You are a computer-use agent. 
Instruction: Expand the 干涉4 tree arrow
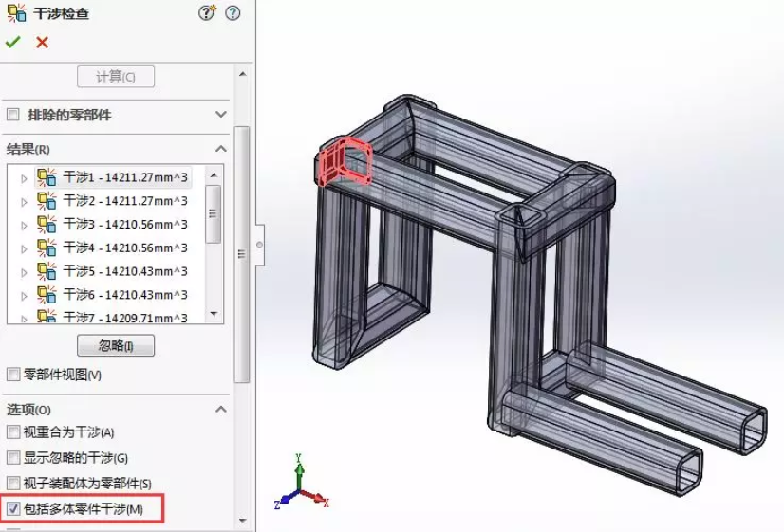coord(24,248)
